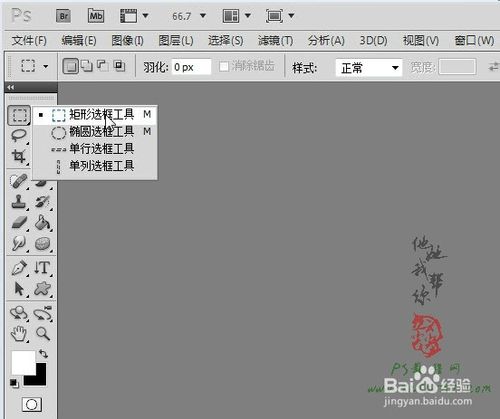Image resolution: width=500 pixels, height=419 pixels.
Task: Open the 3D(D) menu
Action: coord(373,41)
